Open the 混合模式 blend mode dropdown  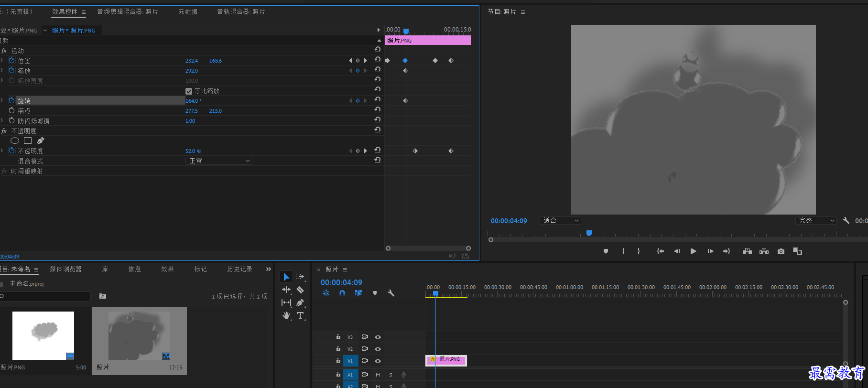(x=219, y=161)
